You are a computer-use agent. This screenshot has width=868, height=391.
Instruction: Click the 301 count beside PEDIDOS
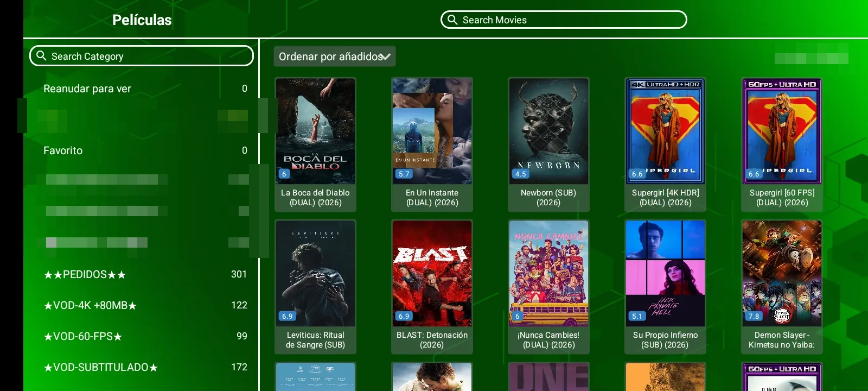239,274
